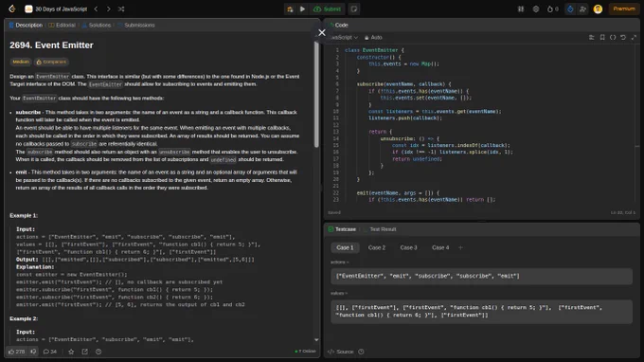Select Case 2 test case
The image size is (644, 362).
(377, 247)
